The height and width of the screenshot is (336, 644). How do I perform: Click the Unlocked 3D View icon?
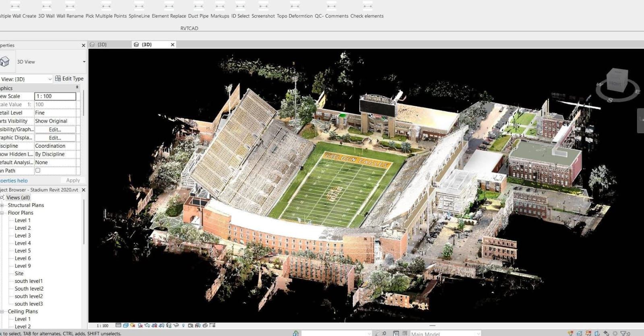click(x=169, y=325)
